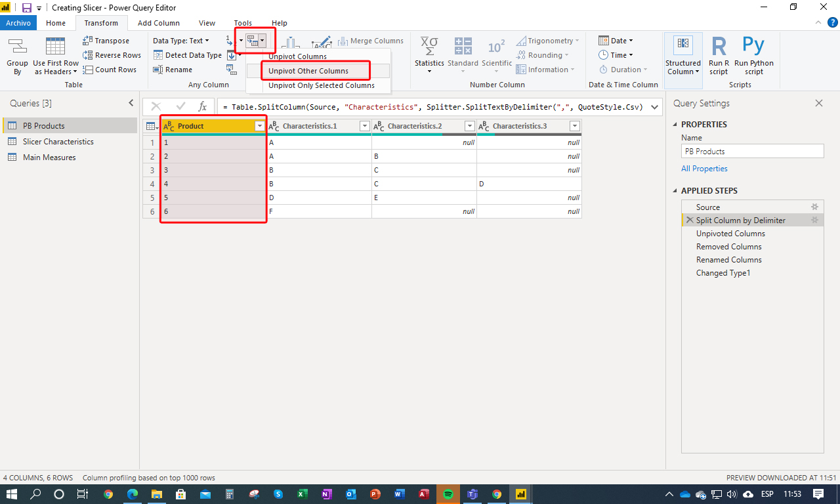Open the Standard operations menu
Viewport: 840px width, 504px height.
tap(463, 54)
